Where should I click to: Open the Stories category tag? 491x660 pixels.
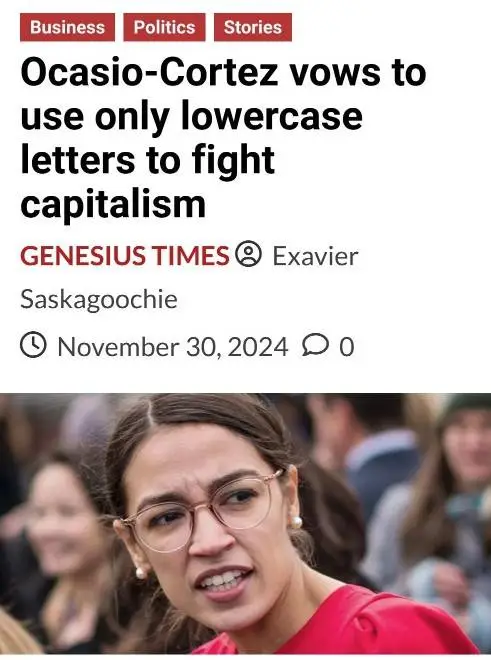click(253, 27)
